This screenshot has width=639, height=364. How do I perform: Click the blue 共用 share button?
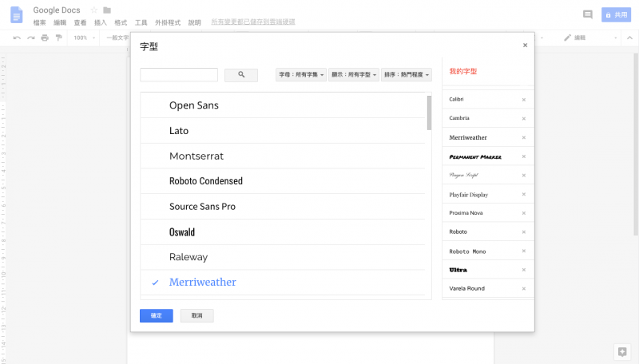pos(616,14)
